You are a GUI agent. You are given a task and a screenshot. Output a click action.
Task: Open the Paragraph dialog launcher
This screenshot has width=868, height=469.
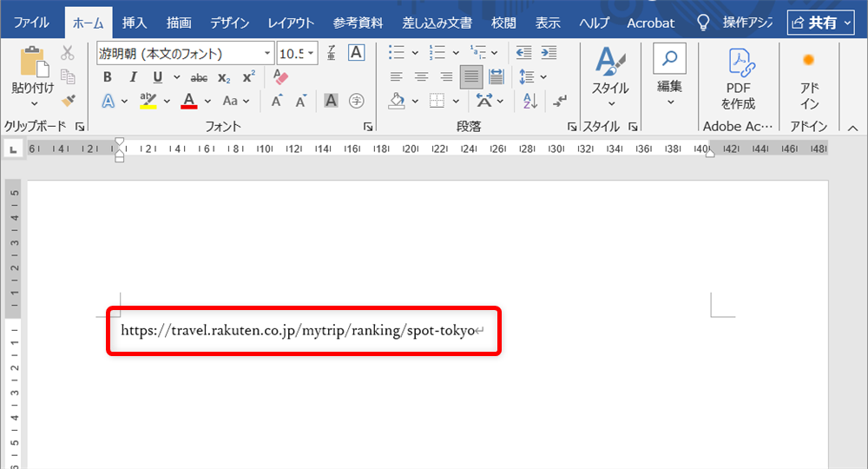[572, 127]
